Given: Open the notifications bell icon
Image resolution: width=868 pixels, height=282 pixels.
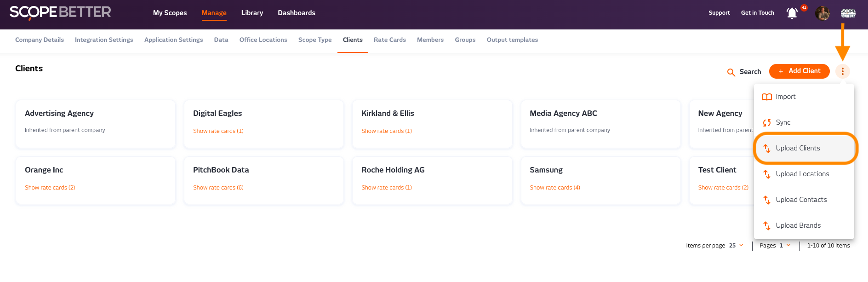Looking at the screenshot, I should click(792, 13).
